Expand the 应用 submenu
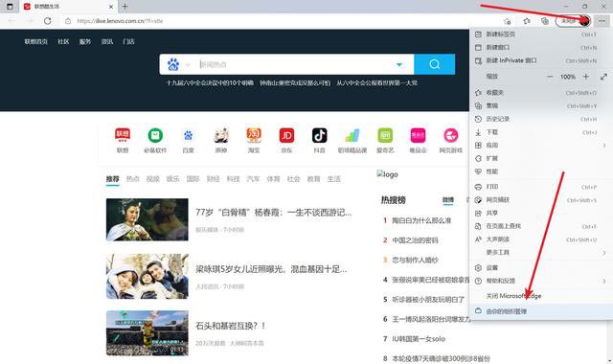The height and width of the screenshot is (364, 613). (x=541, y=145)
